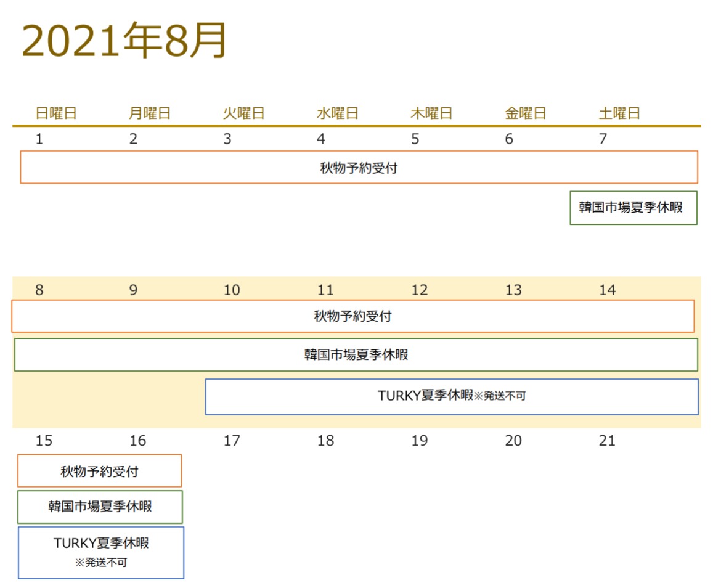Click date 4 in the calendar

(x=321, y=139)
